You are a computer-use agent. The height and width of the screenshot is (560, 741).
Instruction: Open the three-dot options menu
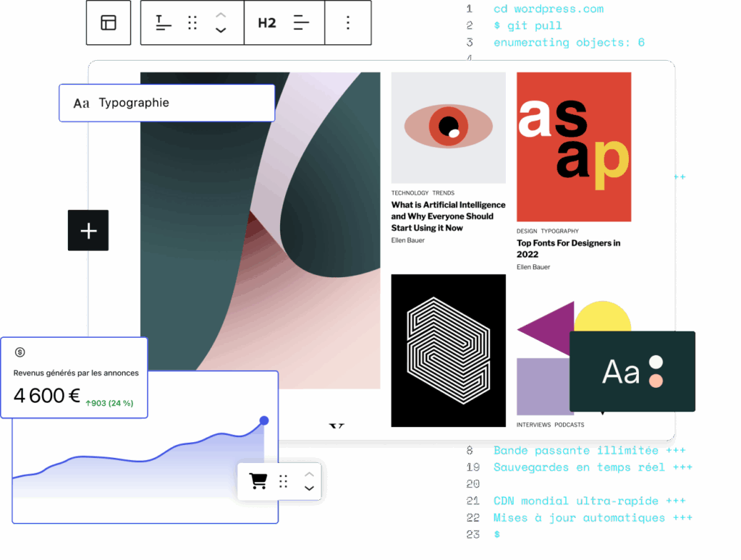click(348, 23)
